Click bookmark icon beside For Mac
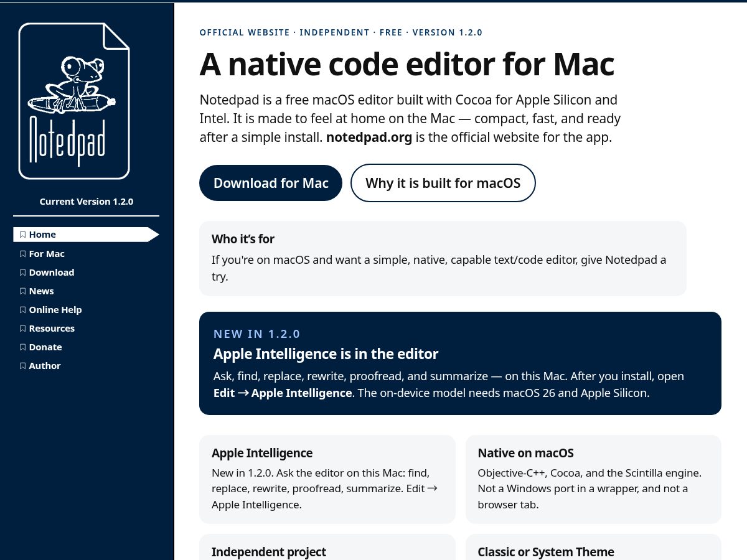 (x=23, y=254)
